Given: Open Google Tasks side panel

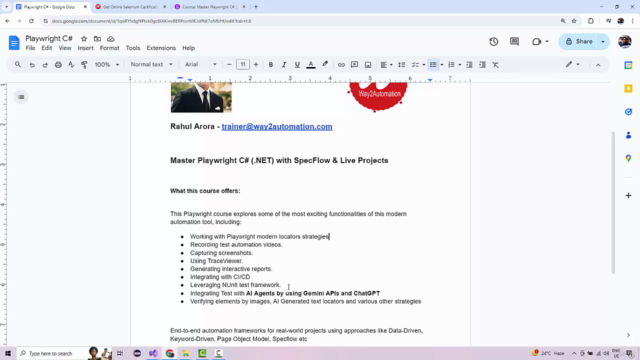Looking at the screenshot, I should [628, 112].
